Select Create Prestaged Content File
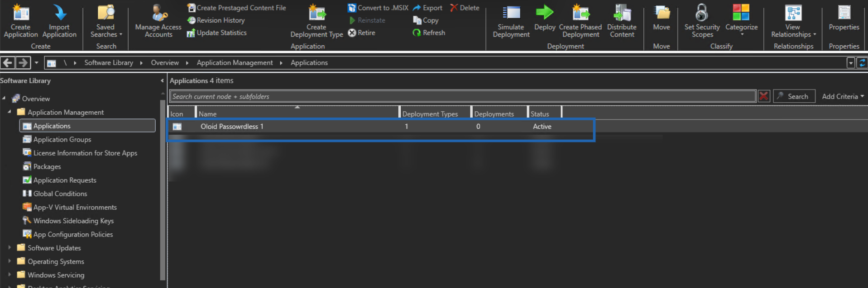 pos(236,8)
